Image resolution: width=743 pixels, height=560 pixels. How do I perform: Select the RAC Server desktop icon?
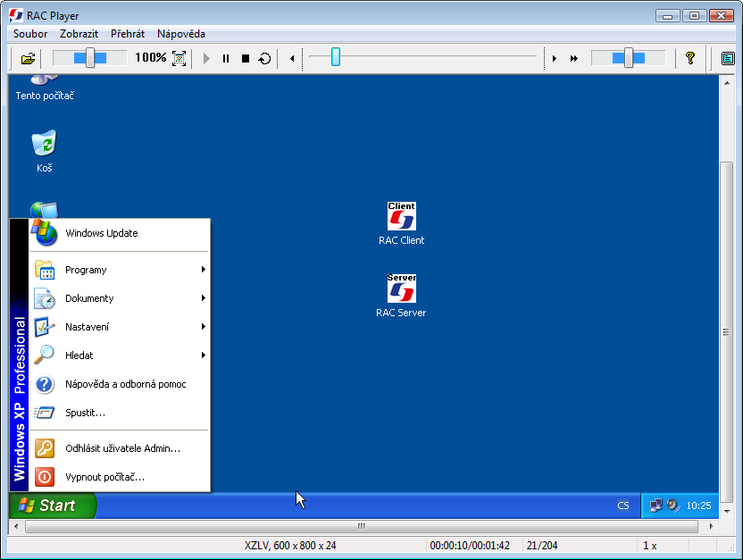click(x=401, y=288)
